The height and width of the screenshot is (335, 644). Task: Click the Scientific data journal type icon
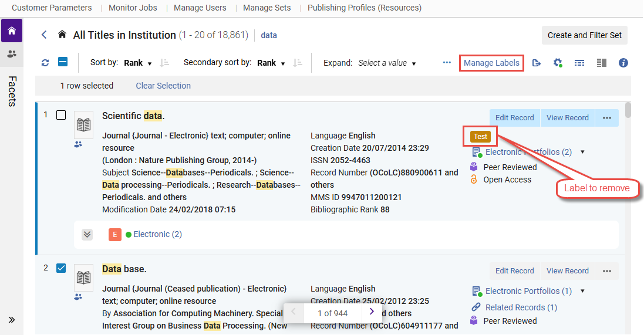click(x=84, y=124)
